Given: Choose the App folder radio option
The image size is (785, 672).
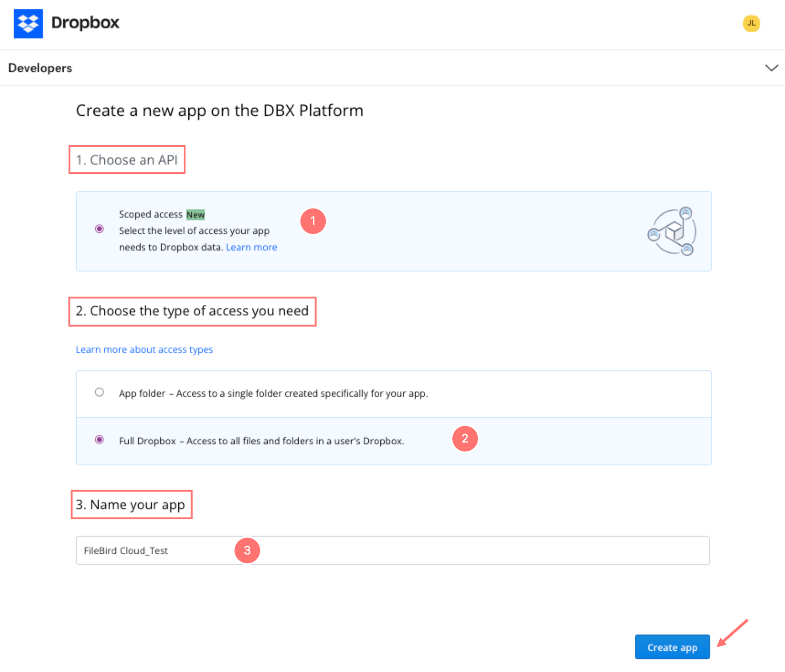Looking at the screenshot, I should pos(99,392).
